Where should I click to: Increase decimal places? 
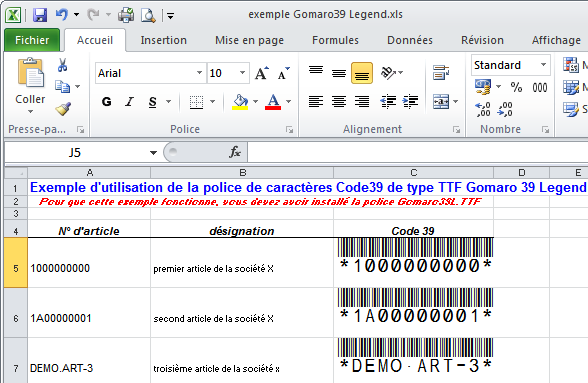pyautogui.click(x=483, y=109)
